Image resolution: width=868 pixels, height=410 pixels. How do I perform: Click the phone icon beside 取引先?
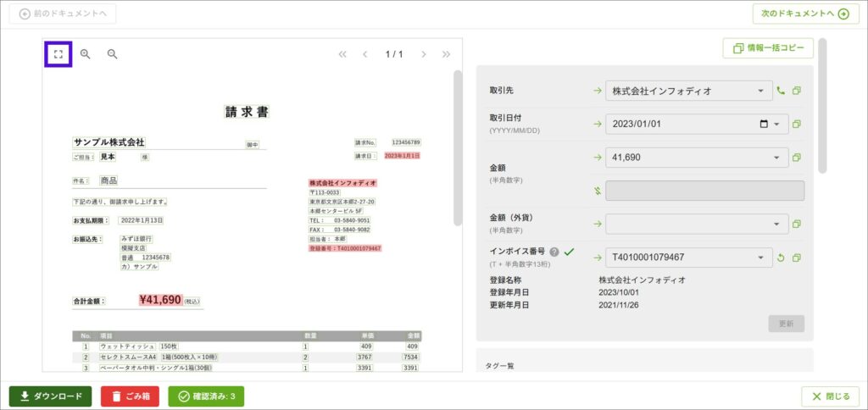(x=781, y=91)
